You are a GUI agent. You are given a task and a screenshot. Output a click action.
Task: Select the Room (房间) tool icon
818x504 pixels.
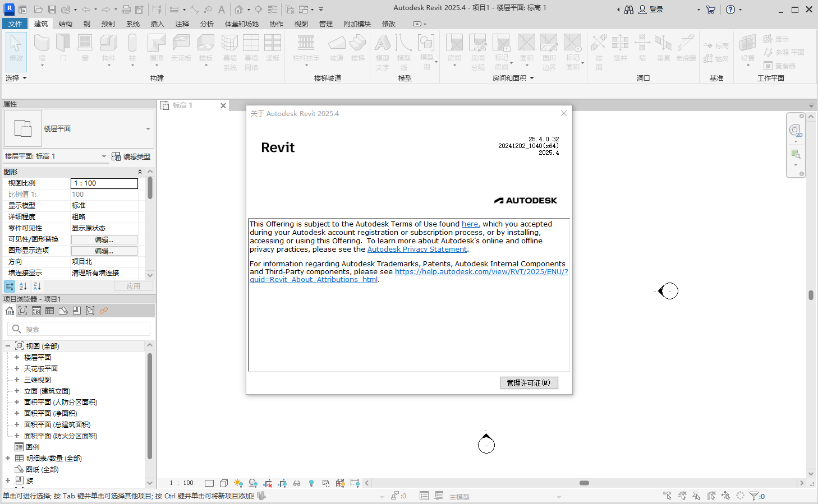pyautogui.click(x=454, y=43)
